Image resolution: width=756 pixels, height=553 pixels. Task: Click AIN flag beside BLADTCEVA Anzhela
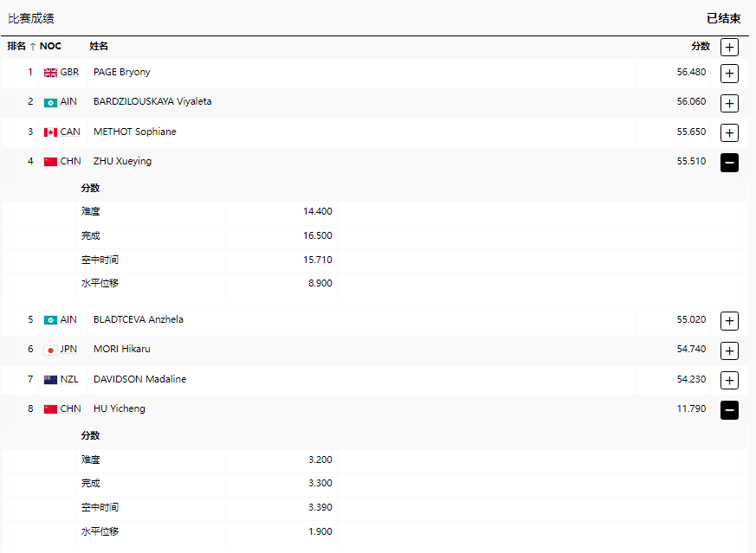50,320
